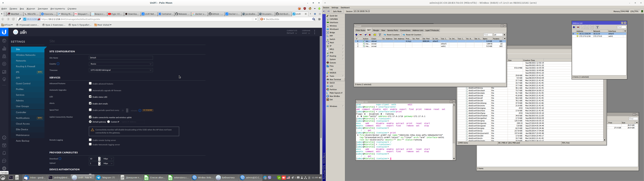The image size is (644, 181).
Task: Open the filter funnel in Address List window
Action: click(597, 27)
